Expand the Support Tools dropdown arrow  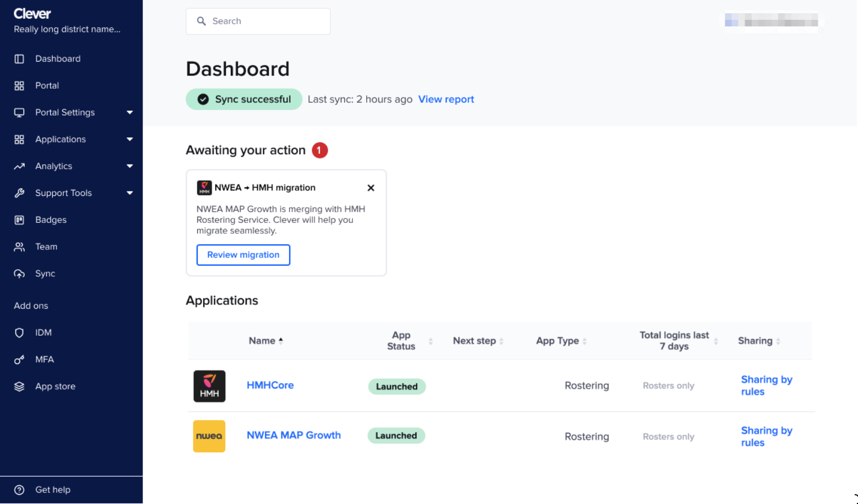[130, 193]
